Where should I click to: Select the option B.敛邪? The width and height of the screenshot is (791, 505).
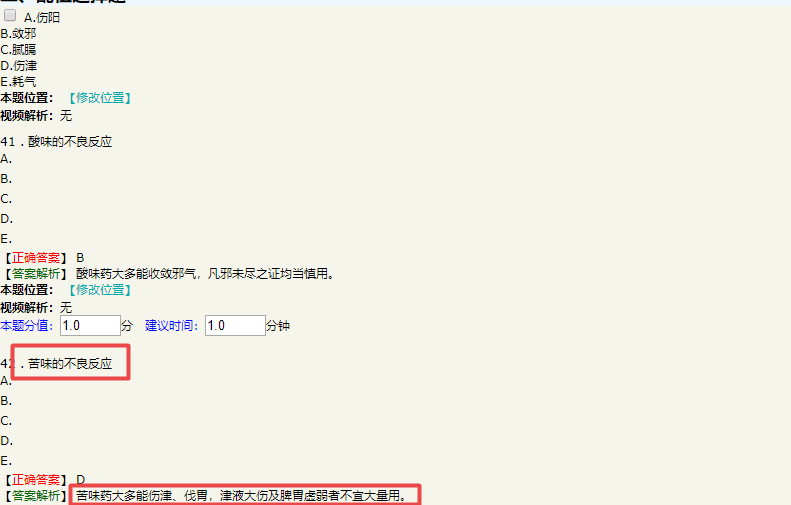(18, 33)
